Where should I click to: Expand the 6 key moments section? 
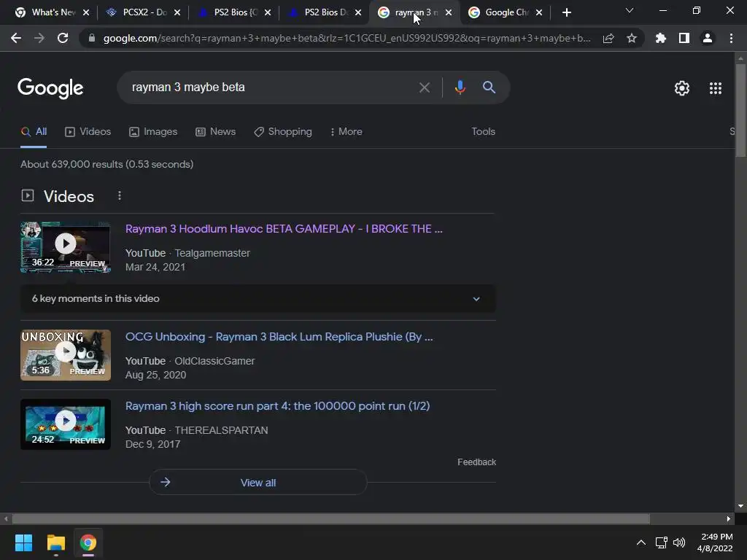click(258, 298)
